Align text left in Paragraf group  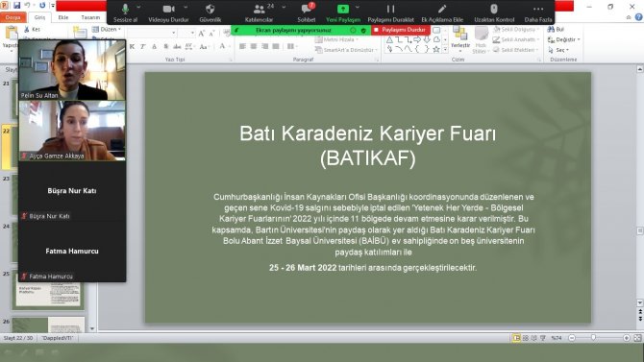243,46
